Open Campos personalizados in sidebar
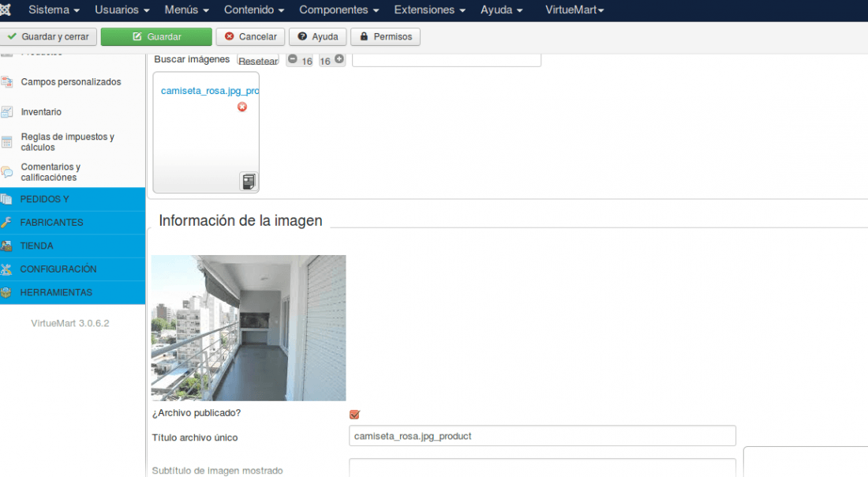The width and height of the screenshot is (868, 477). click(71, 82)
